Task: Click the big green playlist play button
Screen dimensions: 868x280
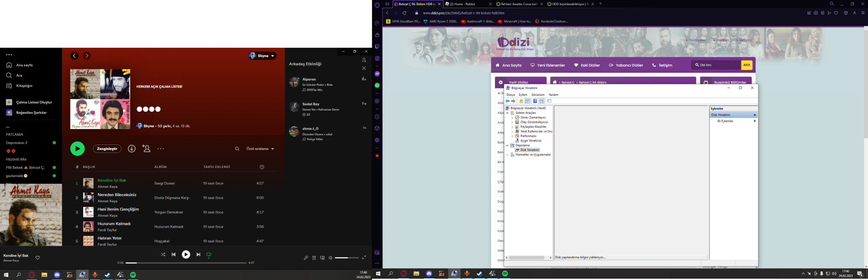Action: (x=77, y=149)
